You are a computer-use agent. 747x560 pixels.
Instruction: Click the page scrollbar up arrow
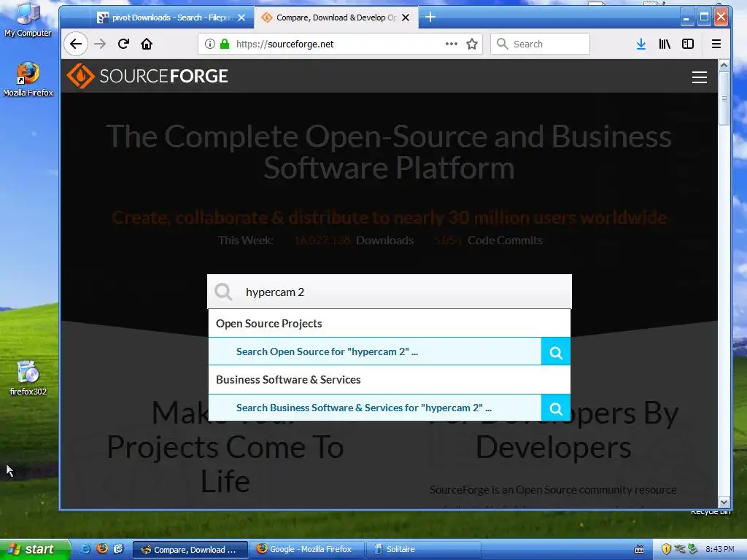click(x=724, y=65)
